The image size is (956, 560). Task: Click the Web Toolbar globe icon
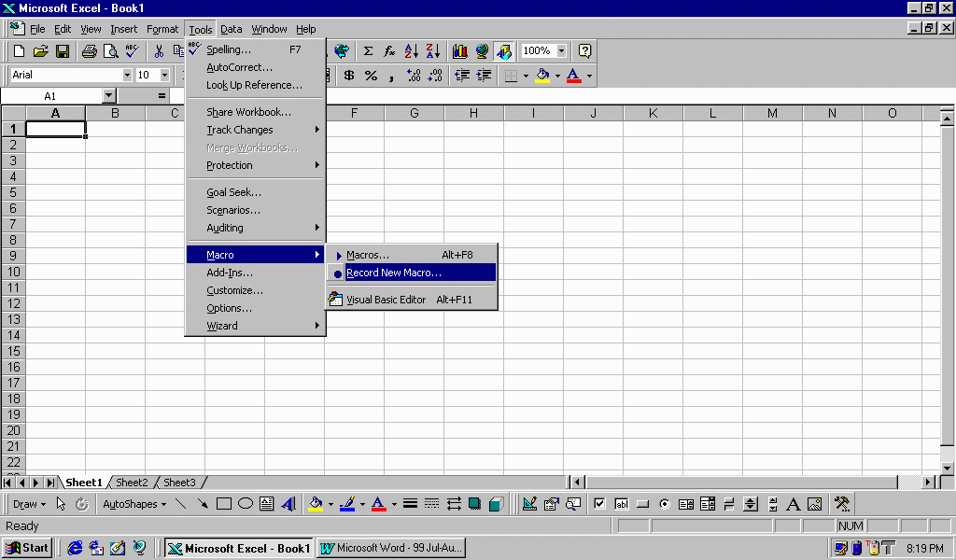(x=342, y=51)
